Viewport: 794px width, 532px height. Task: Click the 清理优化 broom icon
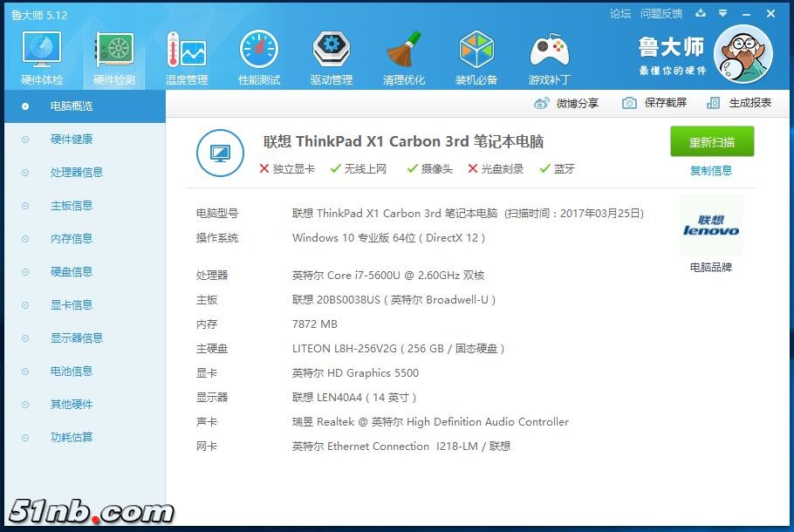coord(404,58)
